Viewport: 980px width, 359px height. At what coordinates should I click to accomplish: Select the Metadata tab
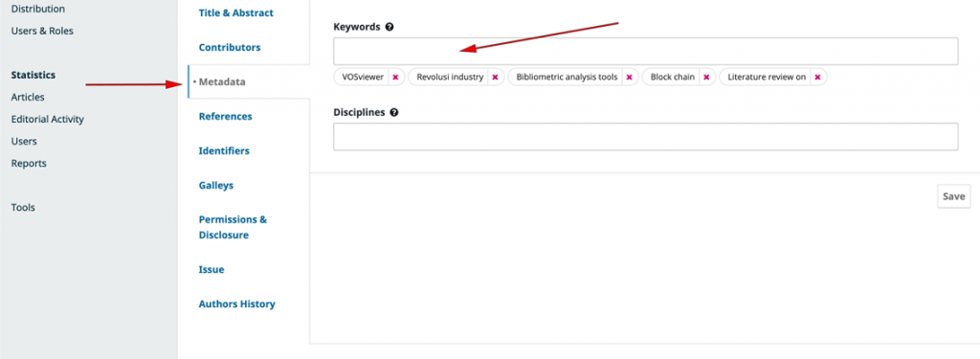222,81
